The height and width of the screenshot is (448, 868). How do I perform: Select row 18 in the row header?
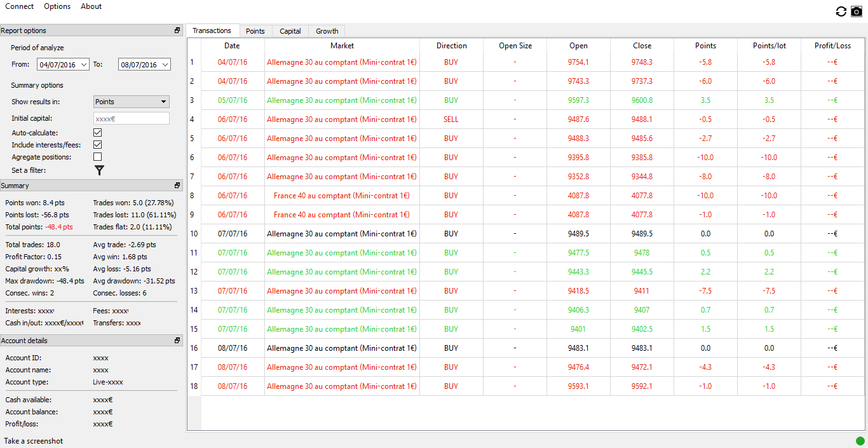tap(194, 386)
